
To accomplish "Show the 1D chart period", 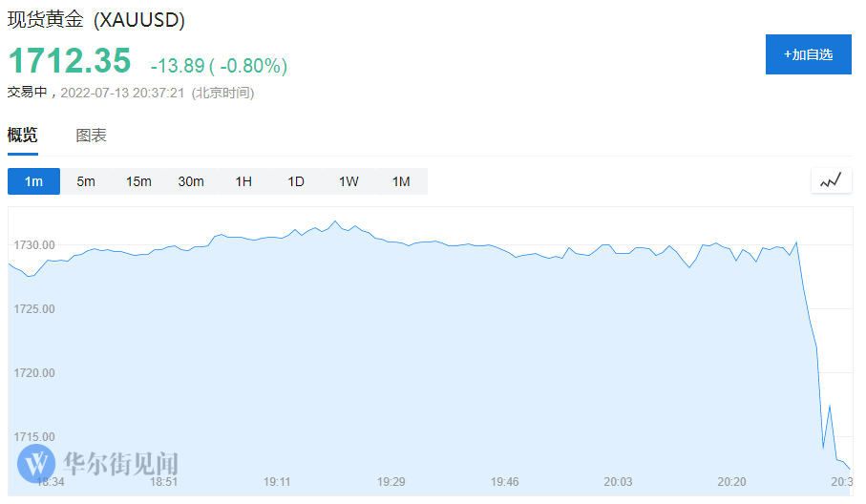I will 296,181.
